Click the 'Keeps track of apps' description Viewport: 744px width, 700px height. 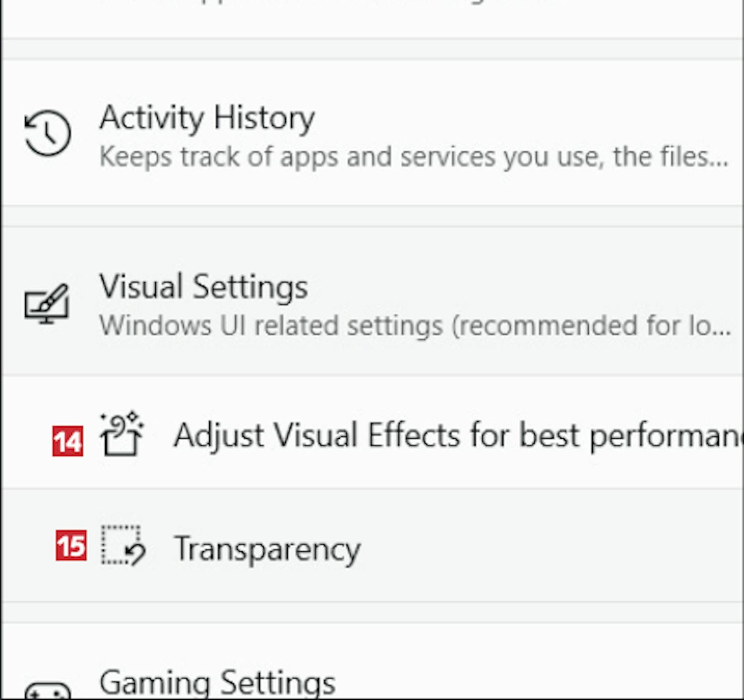[x=413, y=157]
